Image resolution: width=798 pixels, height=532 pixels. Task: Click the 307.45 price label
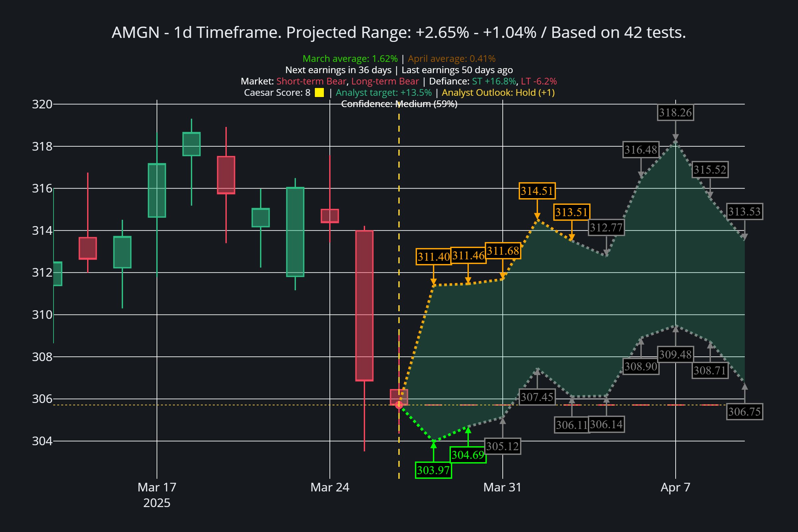click(x=537, y=397)
